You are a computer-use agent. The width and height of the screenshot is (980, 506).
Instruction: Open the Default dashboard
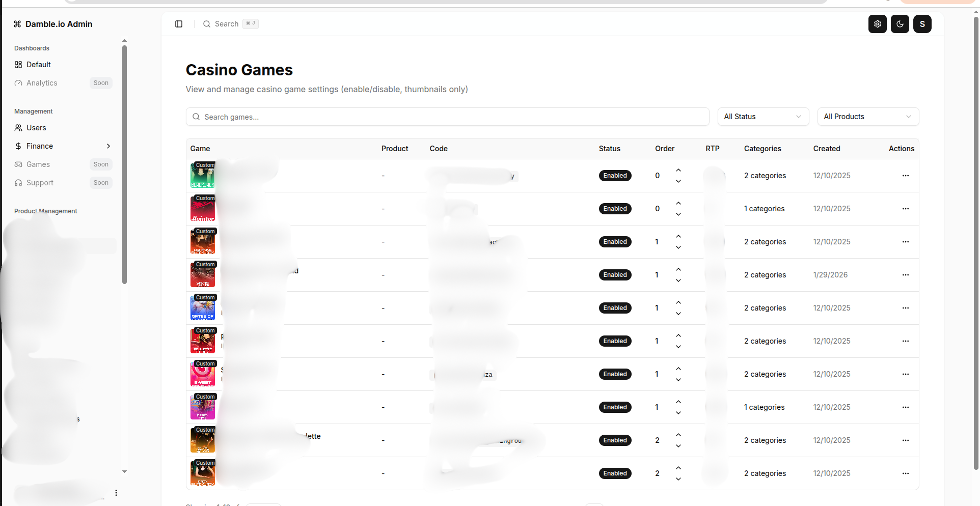point(38,65)
